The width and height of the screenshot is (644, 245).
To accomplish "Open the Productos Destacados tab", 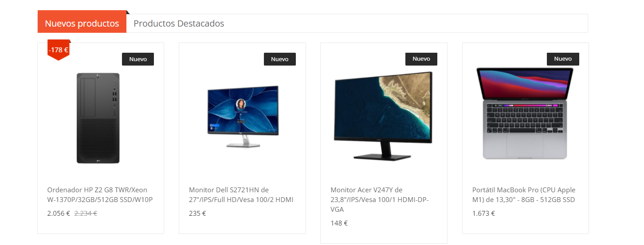I will [179, 23].
